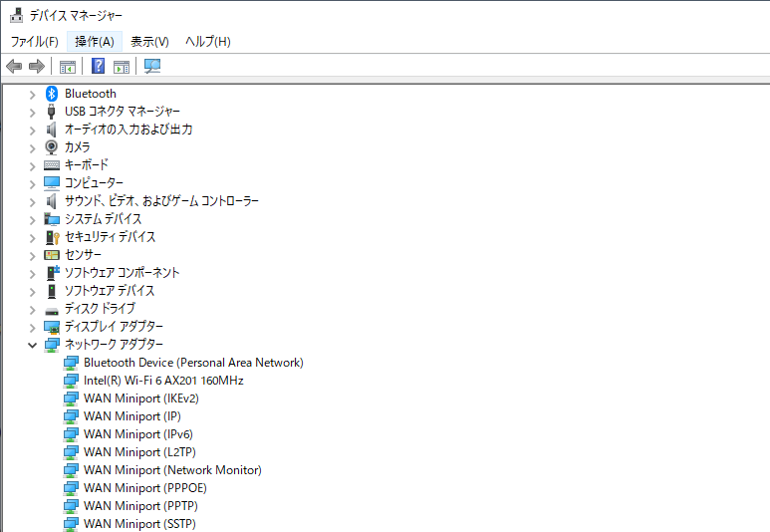Select Bluetooth Device (Personal Area Network)

coord(193,363)
